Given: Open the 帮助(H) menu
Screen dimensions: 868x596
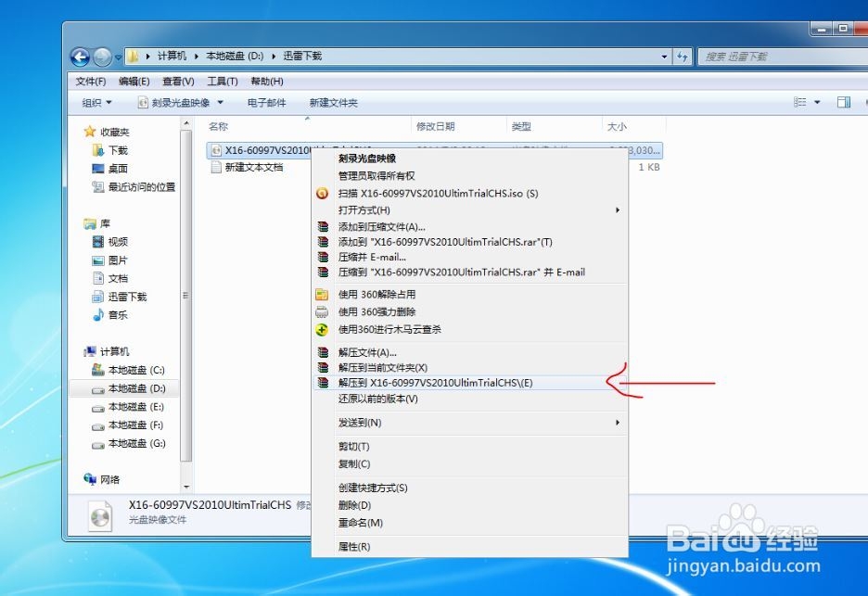Looking at the screenshot, I should point(267,82).
